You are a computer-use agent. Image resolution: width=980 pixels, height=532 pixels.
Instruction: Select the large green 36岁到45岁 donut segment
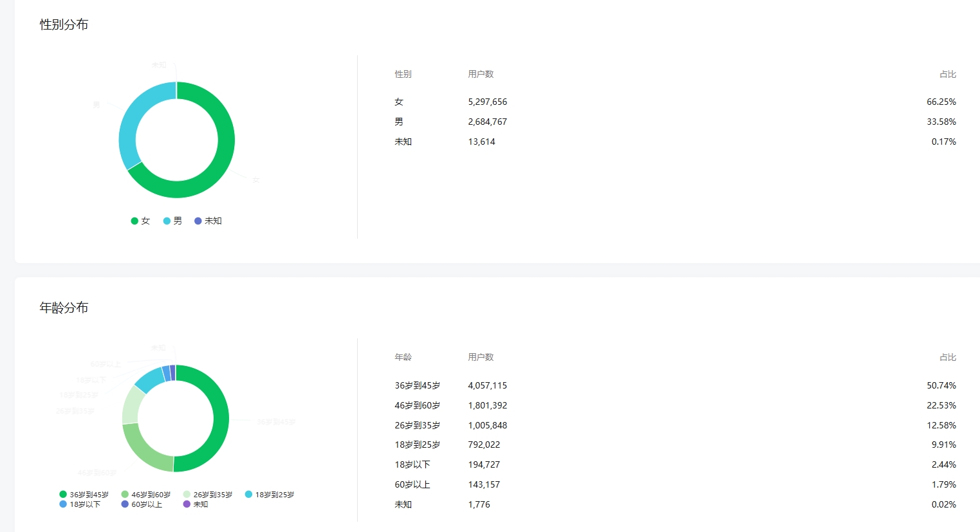(220, 418)
